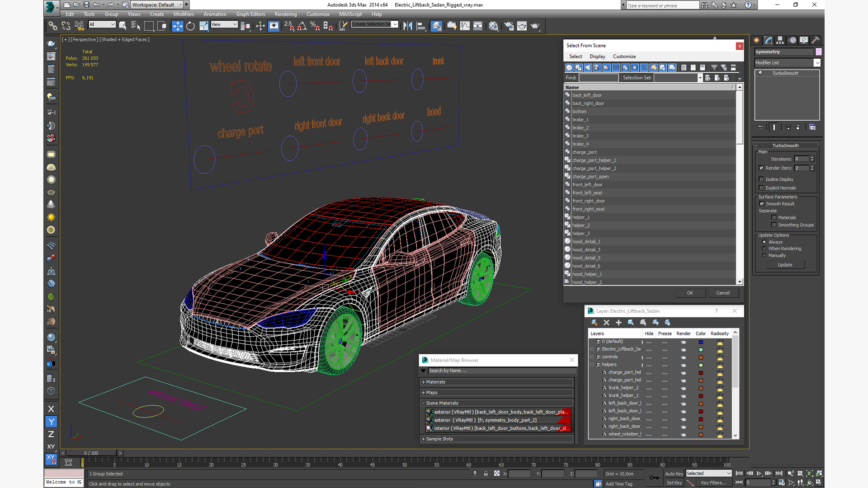
Task: Enable Separate by Smoothing Groups checkbox
Action: (774, 225)
